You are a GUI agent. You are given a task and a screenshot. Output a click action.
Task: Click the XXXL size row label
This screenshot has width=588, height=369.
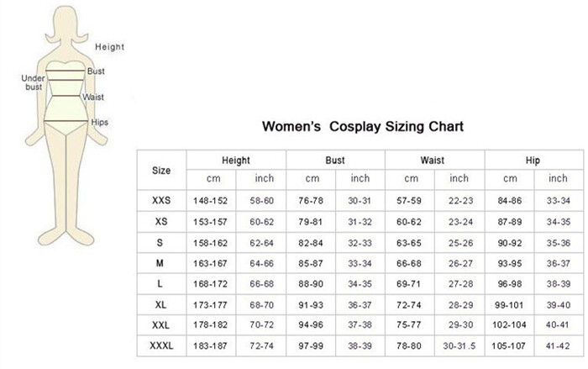click(x=161, y=346)
